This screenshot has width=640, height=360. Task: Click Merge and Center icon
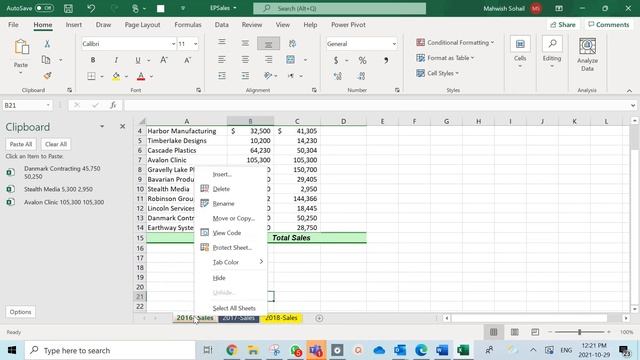point(291,60)
